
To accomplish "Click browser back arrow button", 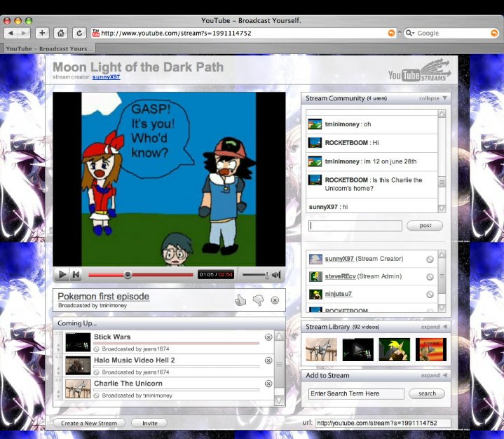I will pos(11,33).
